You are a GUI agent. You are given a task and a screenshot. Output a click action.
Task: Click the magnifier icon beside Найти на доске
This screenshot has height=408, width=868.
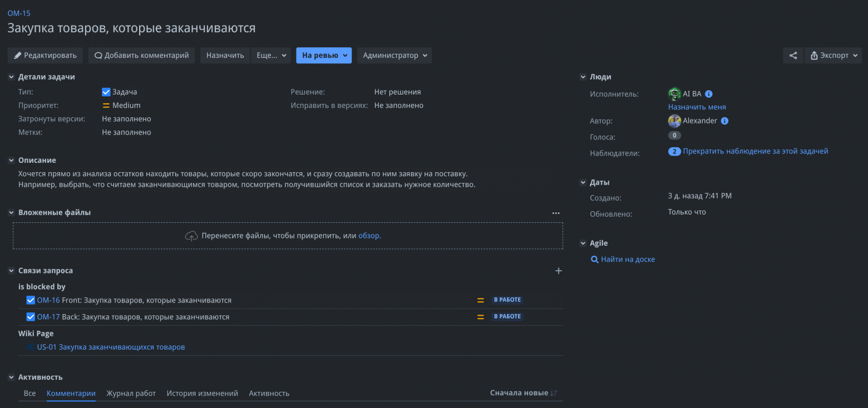click(594, 260)
